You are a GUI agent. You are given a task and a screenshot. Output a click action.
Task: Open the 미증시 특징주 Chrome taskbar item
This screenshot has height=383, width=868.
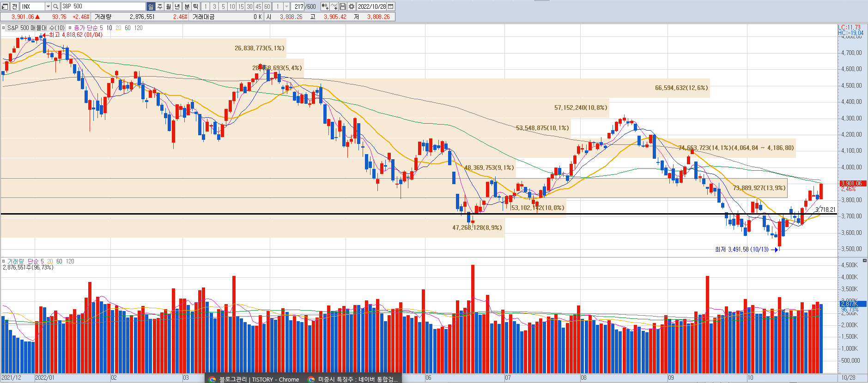[x=353, y=379]
